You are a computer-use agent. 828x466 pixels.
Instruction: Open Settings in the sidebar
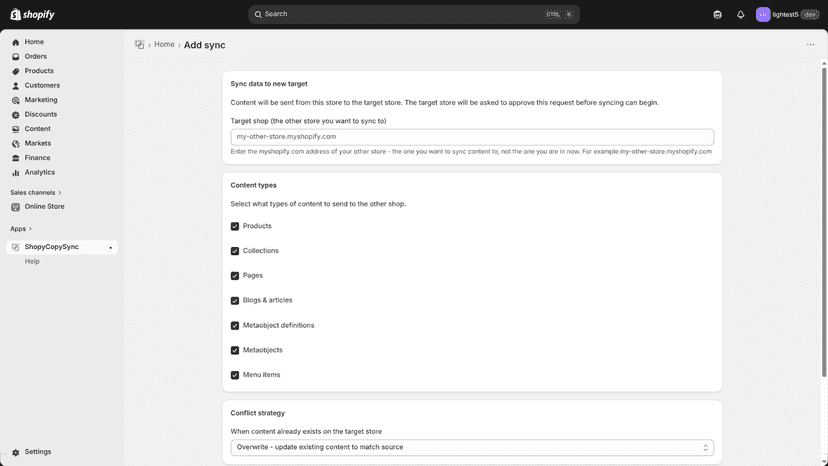click(x=38, y=452)
